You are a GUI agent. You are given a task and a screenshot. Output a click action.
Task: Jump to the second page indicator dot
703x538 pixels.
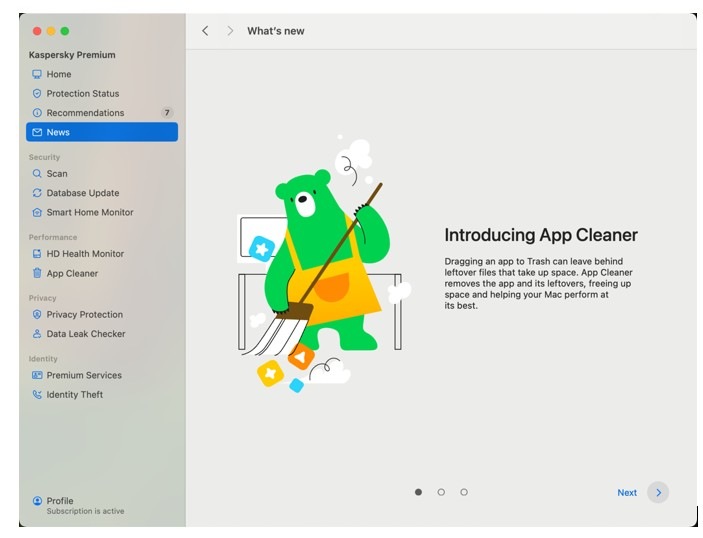(441, 492)
